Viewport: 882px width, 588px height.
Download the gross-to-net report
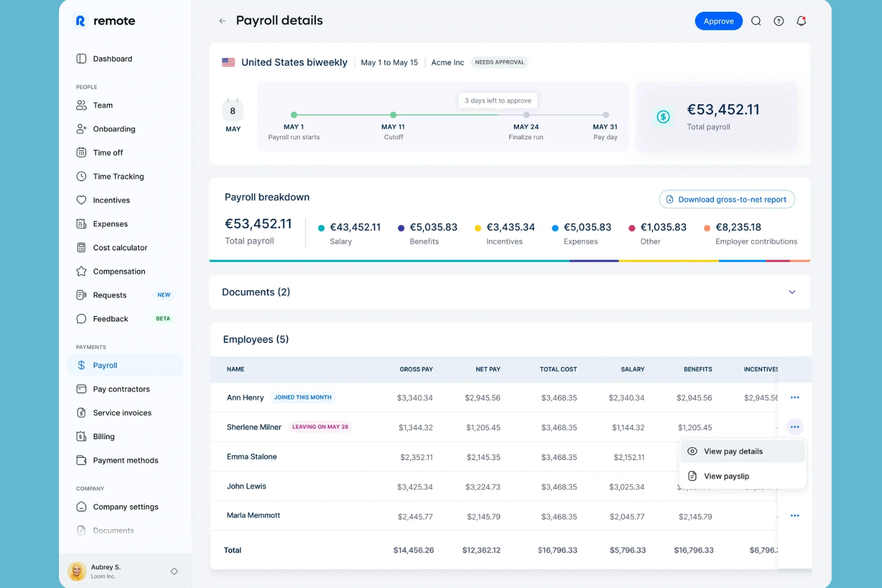[x=726, y=200]
